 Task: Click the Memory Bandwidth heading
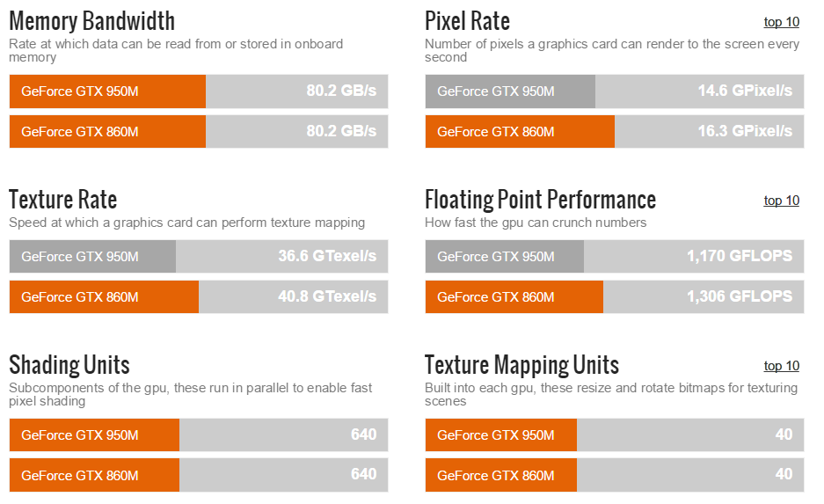91,21
